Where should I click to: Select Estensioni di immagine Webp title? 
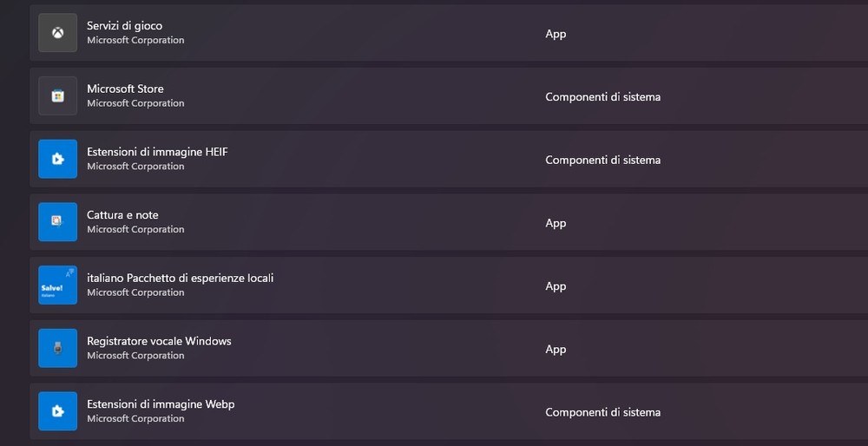coord(161,404)
